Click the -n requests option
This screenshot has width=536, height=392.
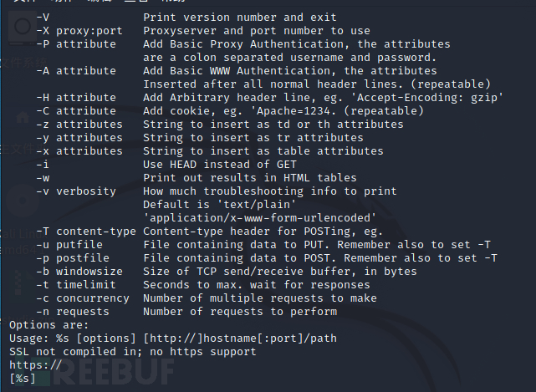click(x=73, y=312)
